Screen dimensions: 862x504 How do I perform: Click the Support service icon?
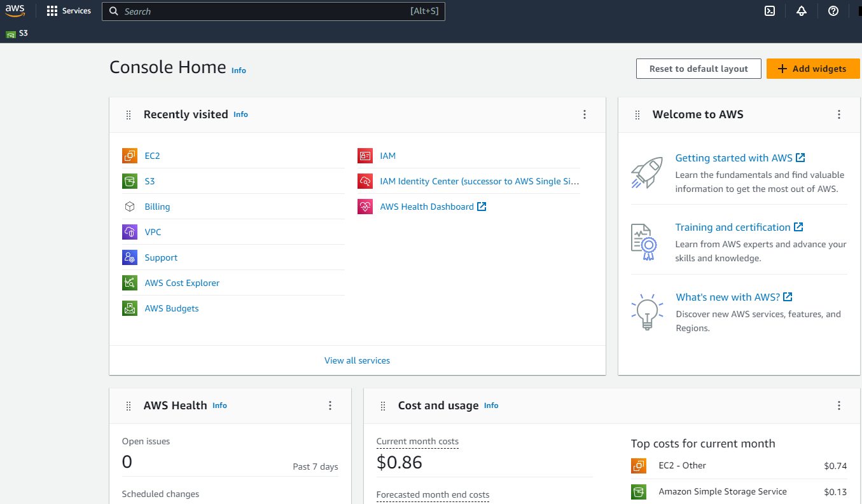(130, 257)
